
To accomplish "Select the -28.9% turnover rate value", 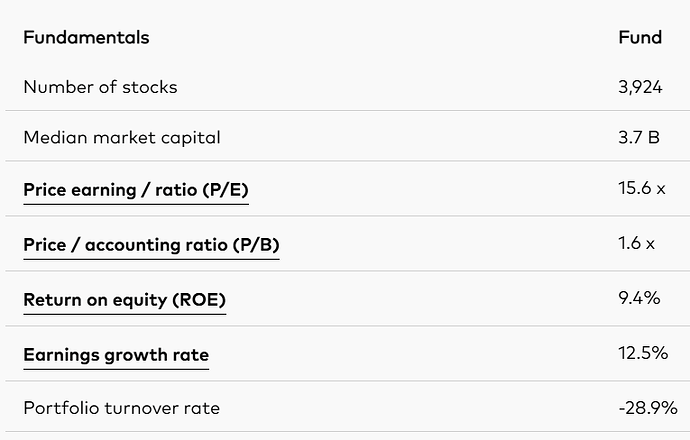I will tap(648, 408).
